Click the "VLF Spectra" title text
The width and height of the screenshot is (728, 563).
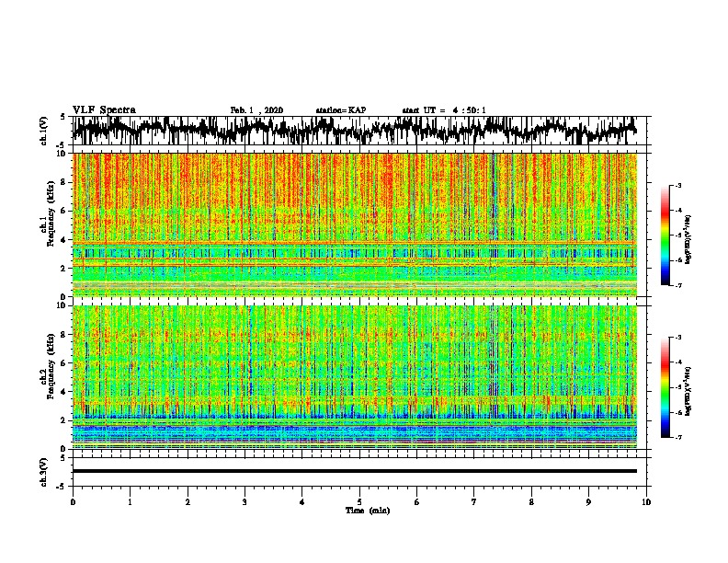click(x=104, y=110)
